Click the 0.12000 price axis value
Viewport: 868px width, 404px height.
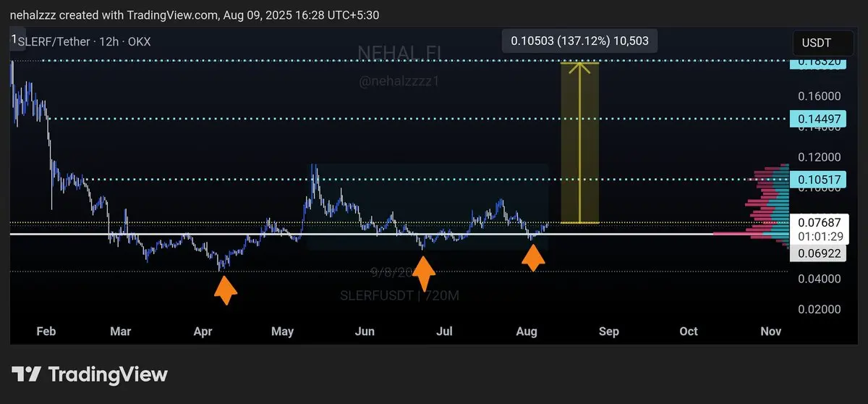(x=820, y=157)
